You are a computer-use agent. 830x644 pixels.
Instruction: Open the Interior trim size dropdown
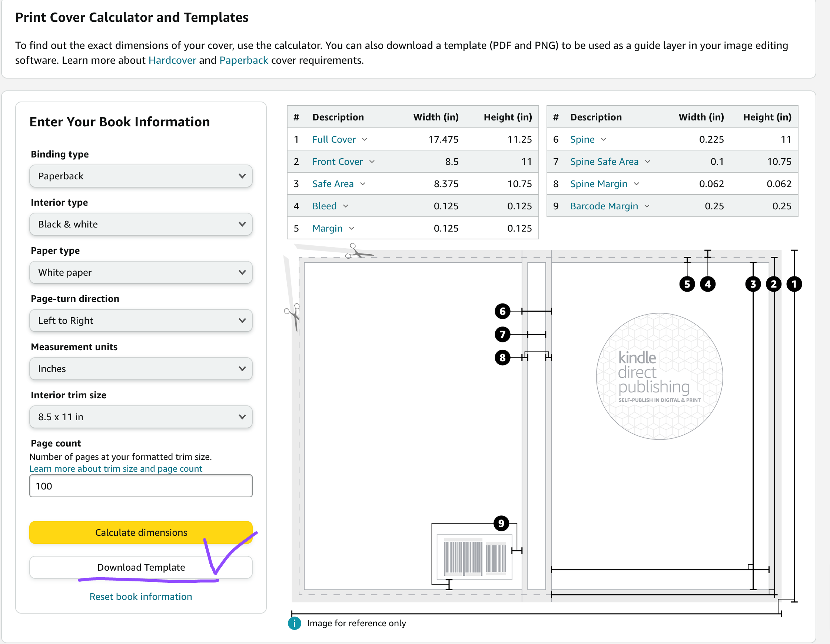click(x=140, y=417)
